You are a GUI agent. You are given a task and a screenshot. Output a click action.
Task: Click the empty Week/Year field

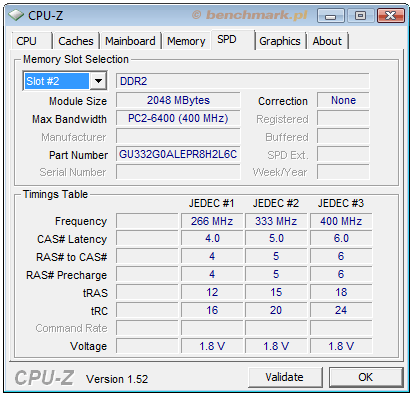coord(343,172)
